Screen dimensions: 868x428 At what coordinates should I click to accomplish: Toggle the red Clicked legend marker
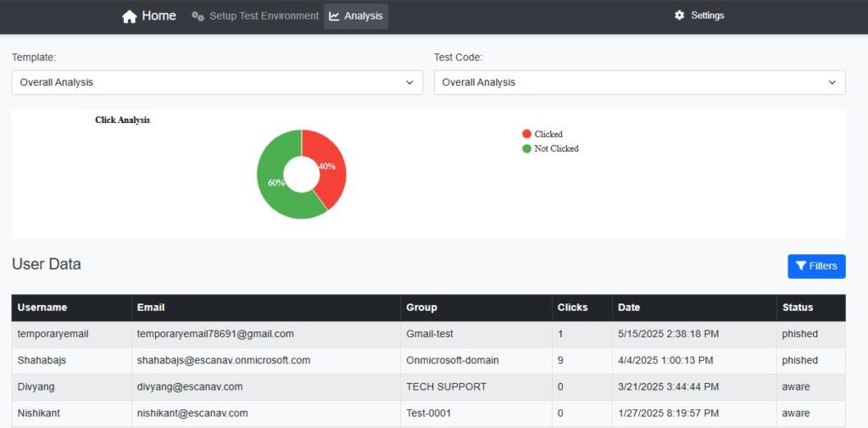coord(526,134)
